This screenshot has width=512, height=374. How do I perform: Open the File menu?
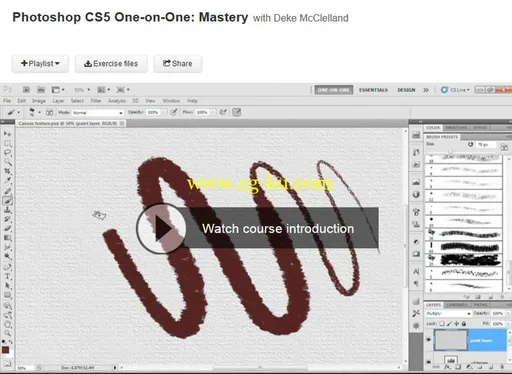[7, 101]
